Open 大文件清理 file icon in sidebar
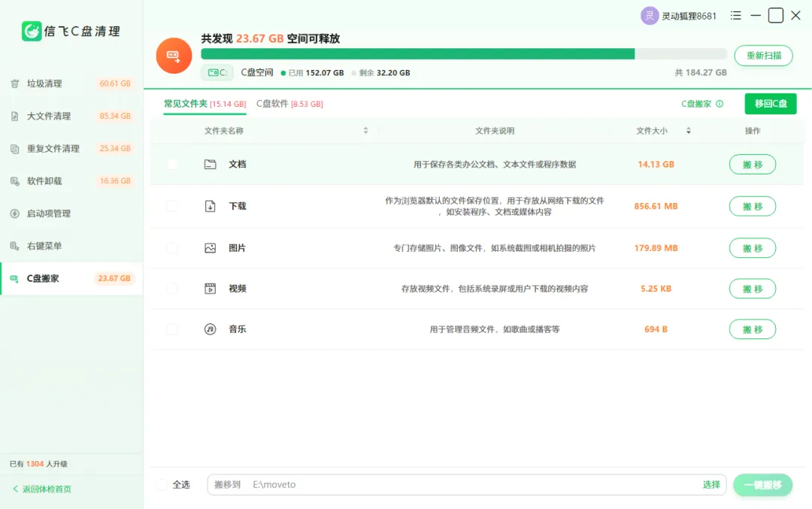This screenshot has width=812, height=509. click(14, 116)
